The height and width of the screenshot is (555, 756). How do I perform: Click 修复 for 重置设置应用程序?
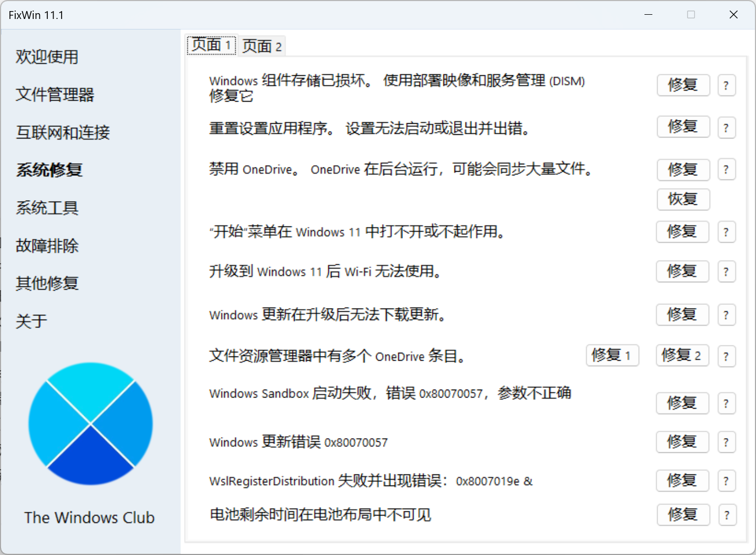[x=683, y=126]
